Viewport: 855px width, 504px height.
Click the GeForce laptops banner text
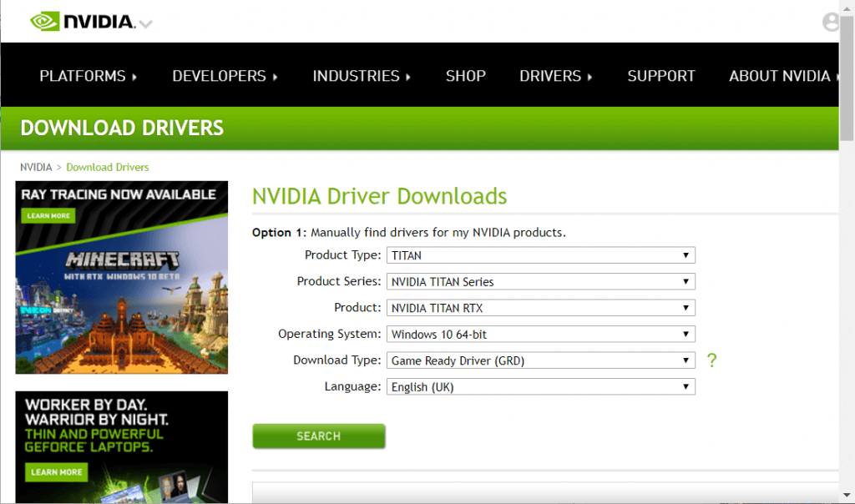[97, 426]
